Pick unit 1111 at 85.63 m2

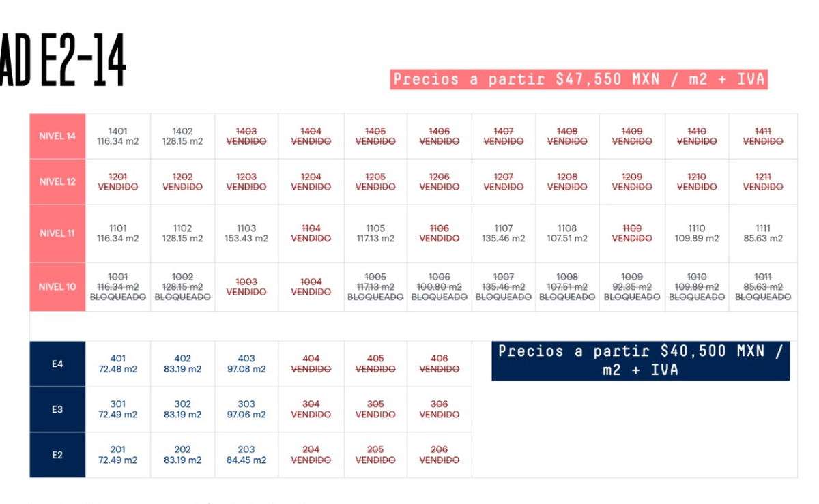tap(763, 233)
